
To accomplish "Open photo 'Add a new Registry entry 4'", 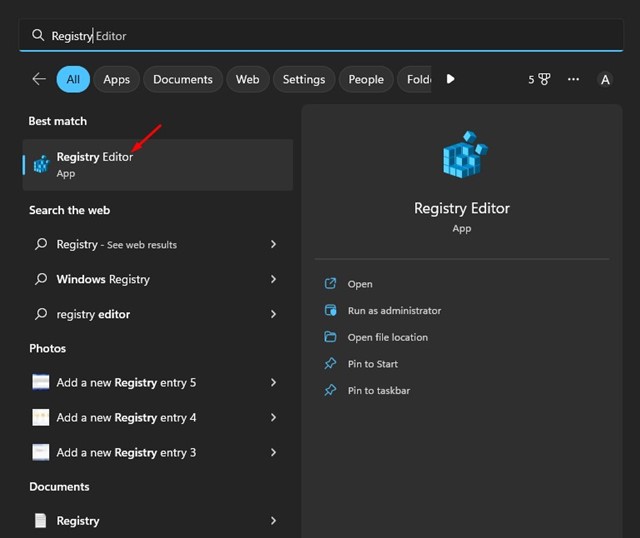I will click(x=126, y=417).
